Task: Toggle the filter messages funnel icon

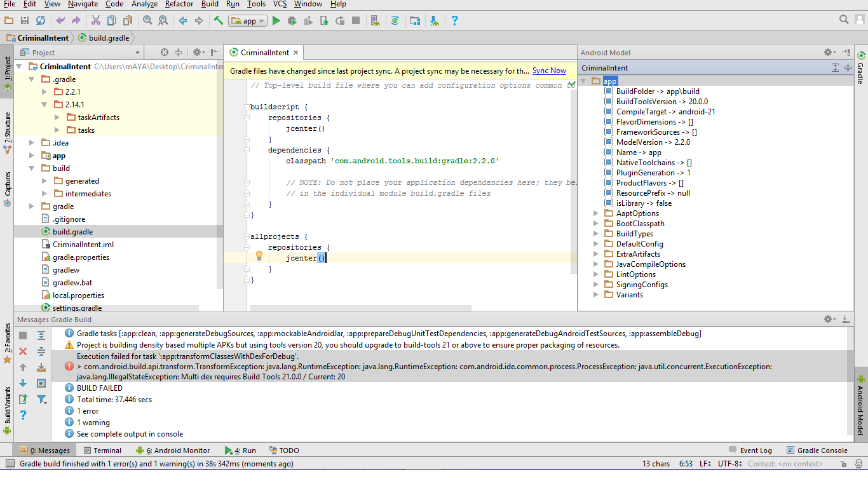Action: coord(41,400)
